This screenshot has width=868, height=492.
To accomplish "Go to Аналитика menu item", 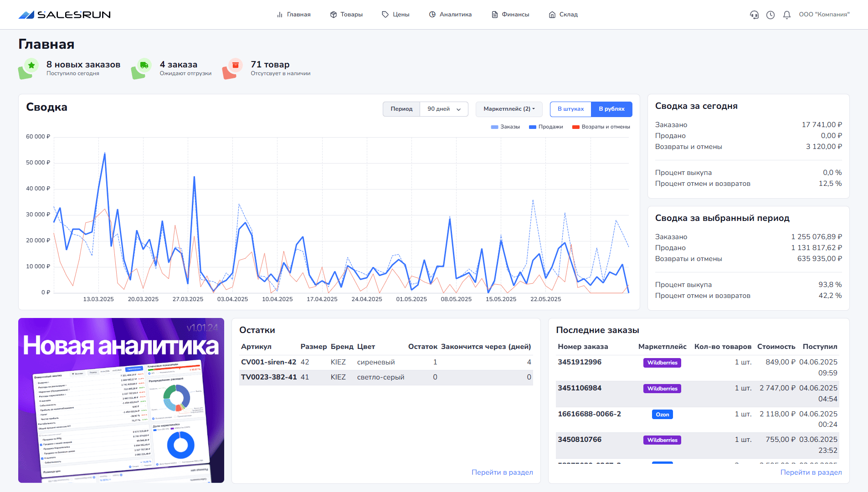I will (x=450, y=15).
